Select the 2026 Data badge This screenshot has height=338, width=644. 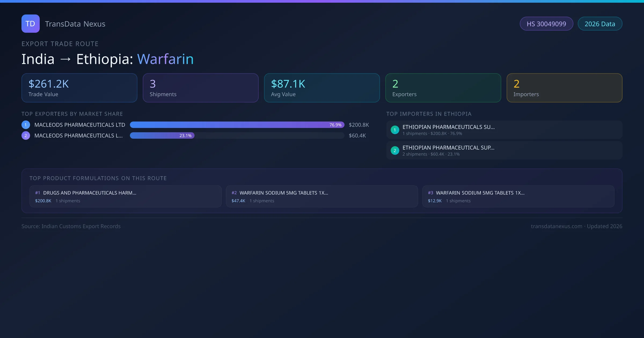(x=600, y=24)
